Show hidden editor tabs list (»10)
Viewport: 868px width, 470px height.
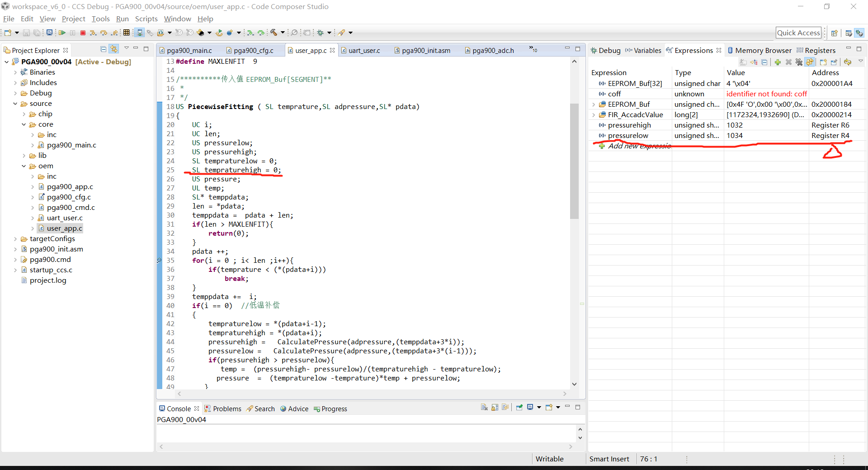533,49
